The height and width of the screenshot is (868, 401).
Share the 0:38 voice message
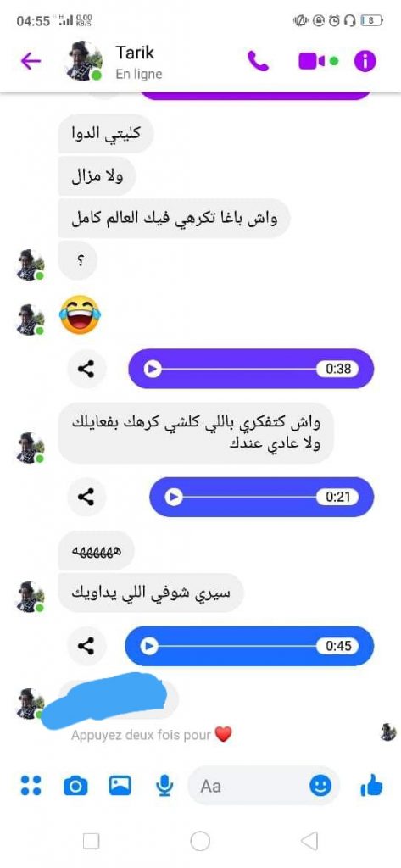[86, 369]
